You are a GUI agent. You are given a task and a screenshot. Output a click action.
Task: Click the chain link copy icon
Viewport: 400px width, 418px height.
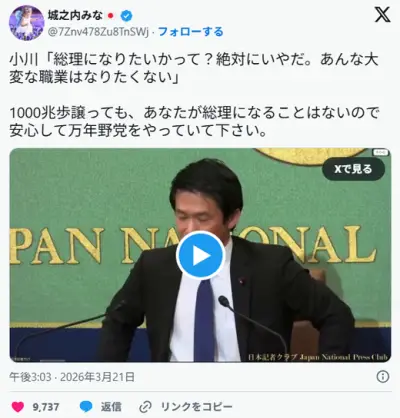pyautogui.click(x=145, y=407)
